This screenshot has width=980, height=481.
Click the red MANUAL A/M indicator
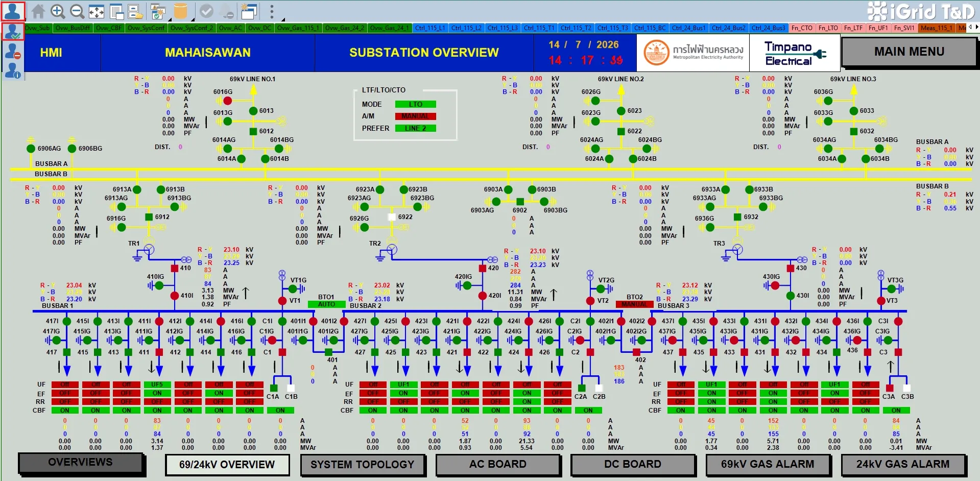pyautogui.click(x=415, y=116)
